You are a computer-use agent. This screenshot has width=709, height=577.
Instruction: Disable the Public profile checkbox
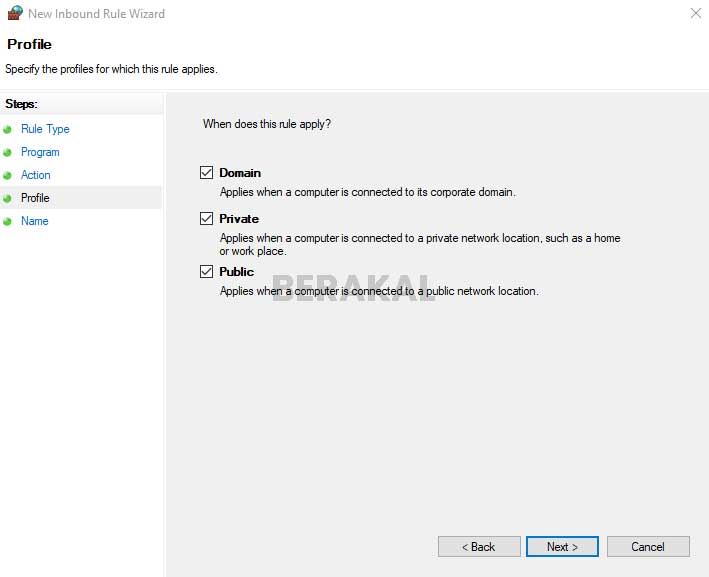coord(207,272)
